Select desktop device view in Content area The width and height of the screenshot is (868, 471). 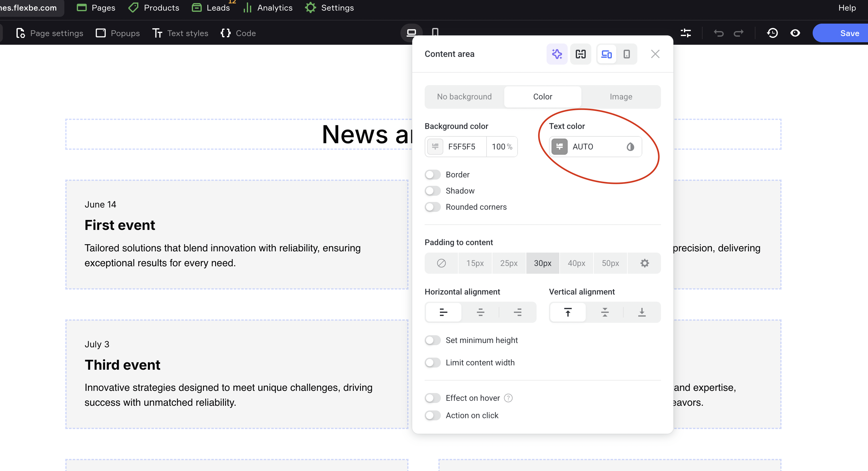pos(606,54)
